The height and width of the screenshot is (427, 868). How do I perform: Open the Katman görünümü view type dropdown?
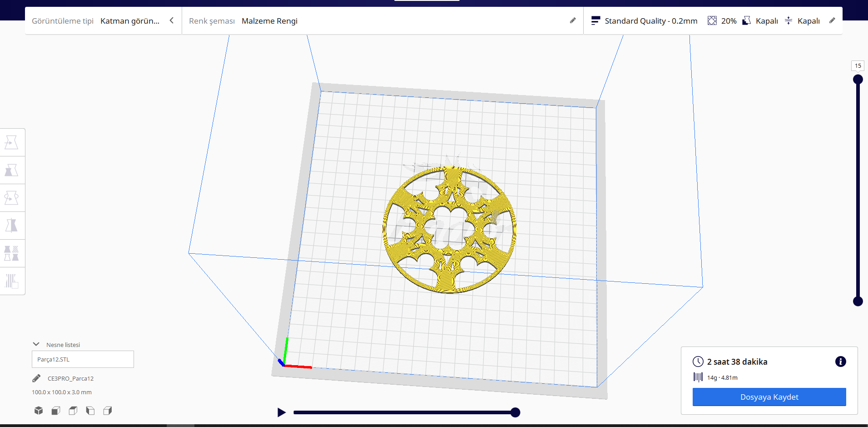(x=132, y=20)
